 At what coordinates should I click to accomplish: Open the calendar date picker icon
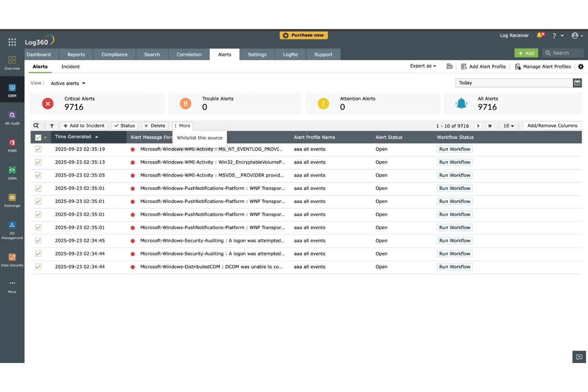(x=577, y=83)
